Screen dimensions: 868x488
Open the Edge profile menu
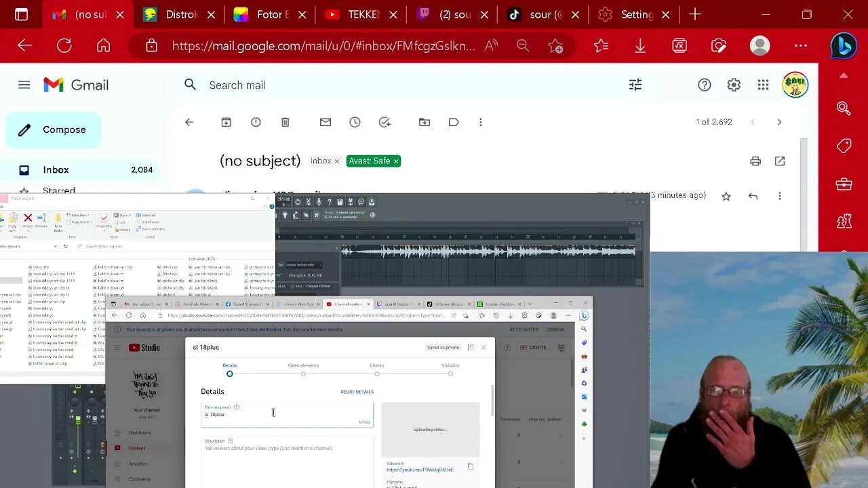coord(760,45)
